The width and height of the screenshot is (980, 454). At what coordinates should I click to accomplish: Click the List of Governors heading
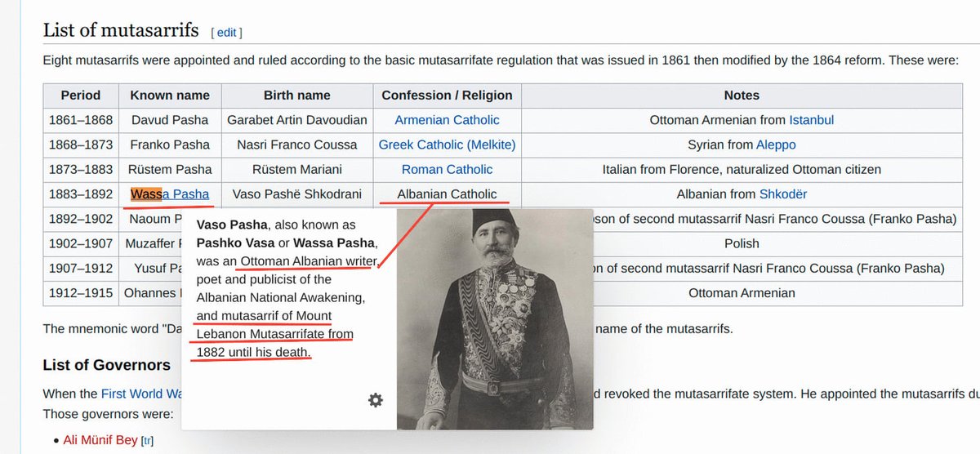click(107, 365)
